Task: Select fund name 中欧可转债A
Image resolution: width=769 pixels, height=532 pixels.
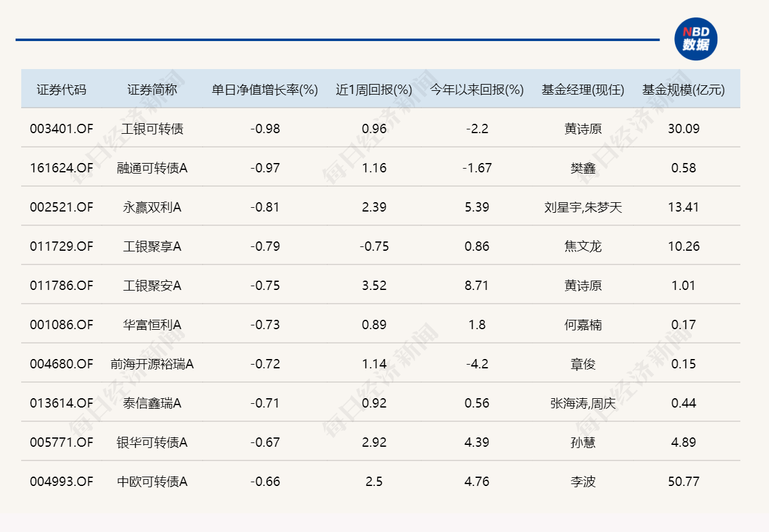Action: (152, 482)
